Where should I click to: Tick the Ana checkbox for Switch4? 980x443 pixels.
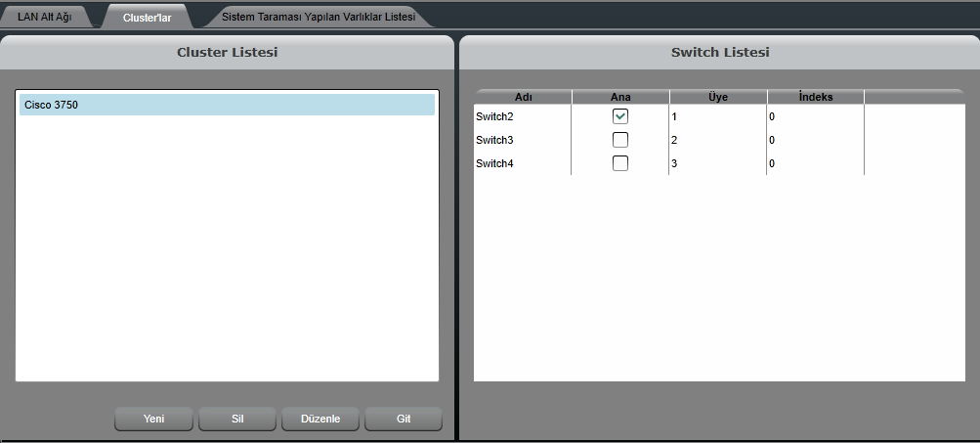click(620, 163)
